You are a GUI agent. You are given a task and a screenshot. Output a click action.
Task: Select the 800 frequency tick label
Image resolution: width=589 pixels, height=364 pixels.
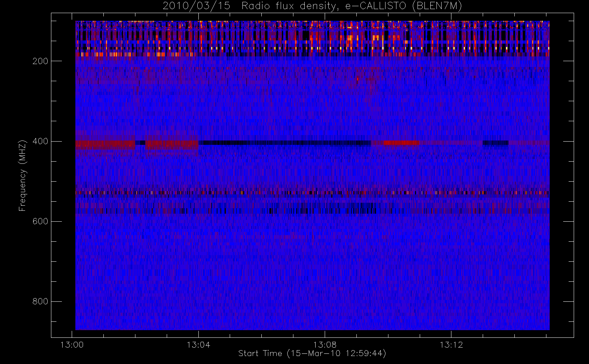point(40,301)
